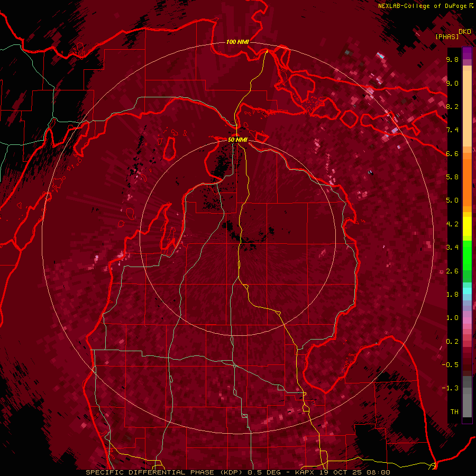Click the Specific Differential Phase caption text
Screen dimensions: 476x476
tap(238, 472)
